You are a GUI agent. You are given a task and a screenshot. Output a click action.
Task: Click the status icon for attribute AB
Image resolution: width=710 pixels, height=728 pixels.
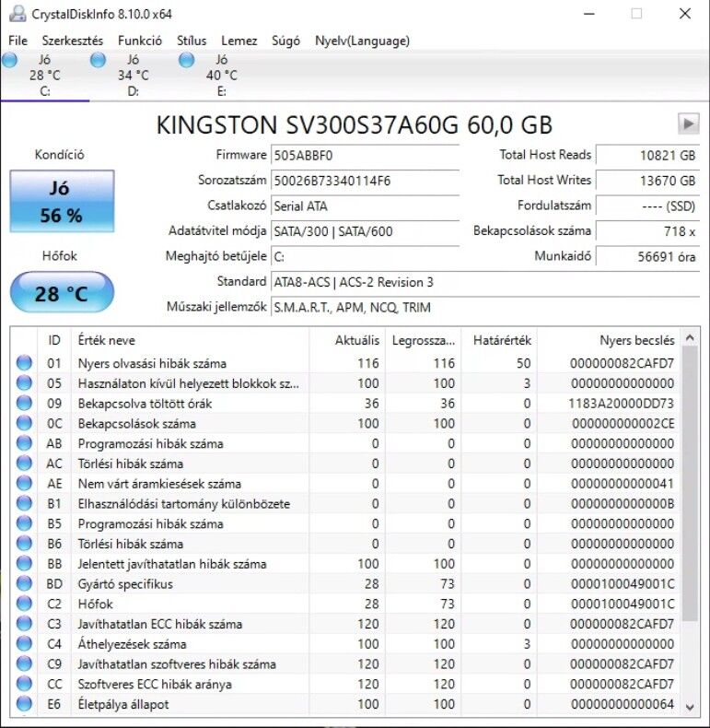click(24, 443)
